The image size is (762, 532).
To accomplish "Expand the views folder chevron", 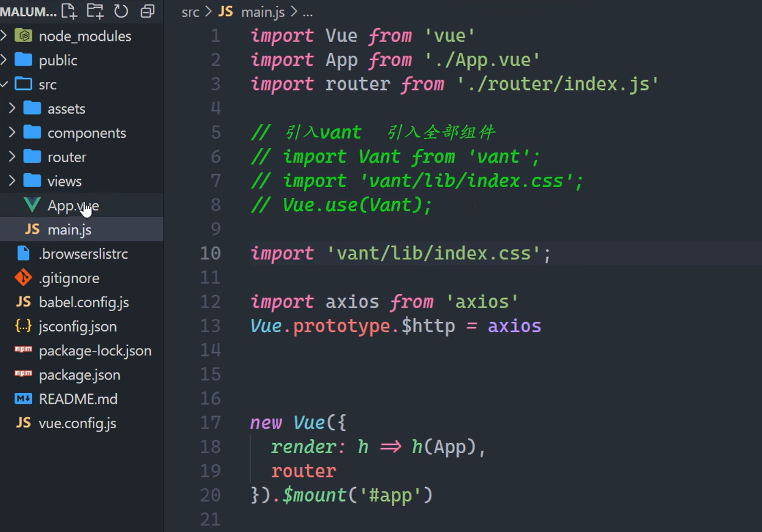I will click(12, 181).
